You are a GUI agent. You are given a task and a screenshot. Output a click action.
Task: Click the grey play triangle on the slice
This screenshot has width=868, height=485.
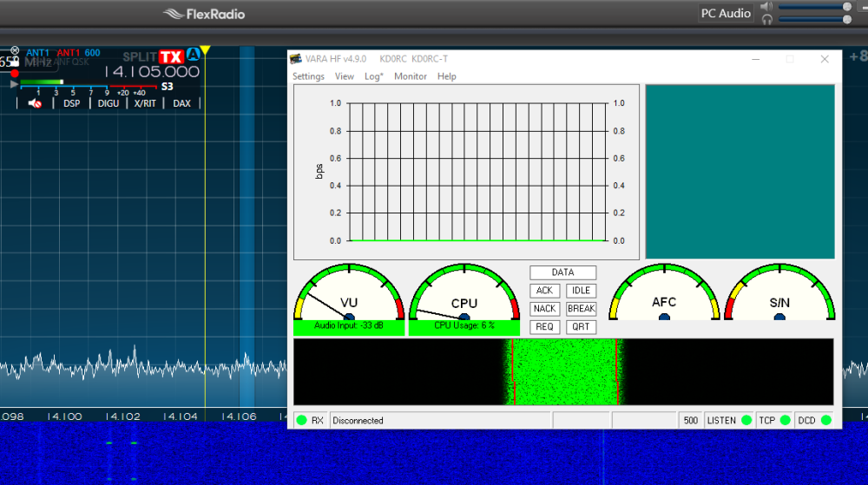(14, 84)
